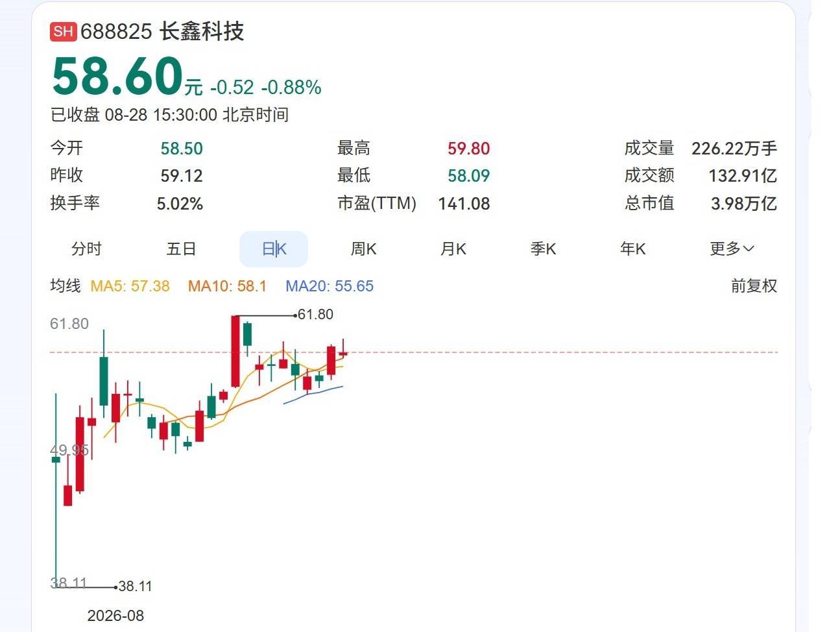Switch to the 年K yearly tab
The height and width of the screenshot is (632, 840).
click(632, 249)
